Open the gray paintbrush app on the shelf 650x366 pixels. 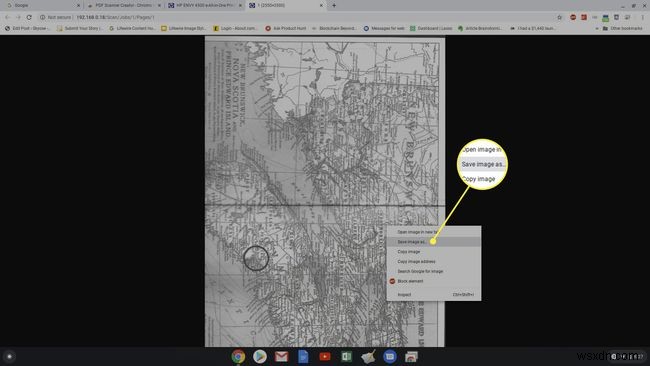[368, 356]
